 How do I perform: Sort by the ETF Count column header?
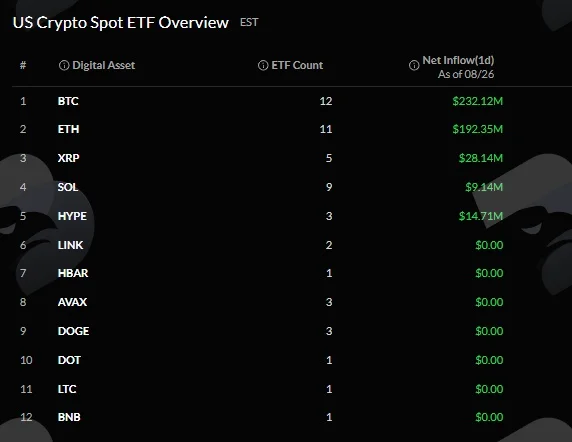pos(297,65)
